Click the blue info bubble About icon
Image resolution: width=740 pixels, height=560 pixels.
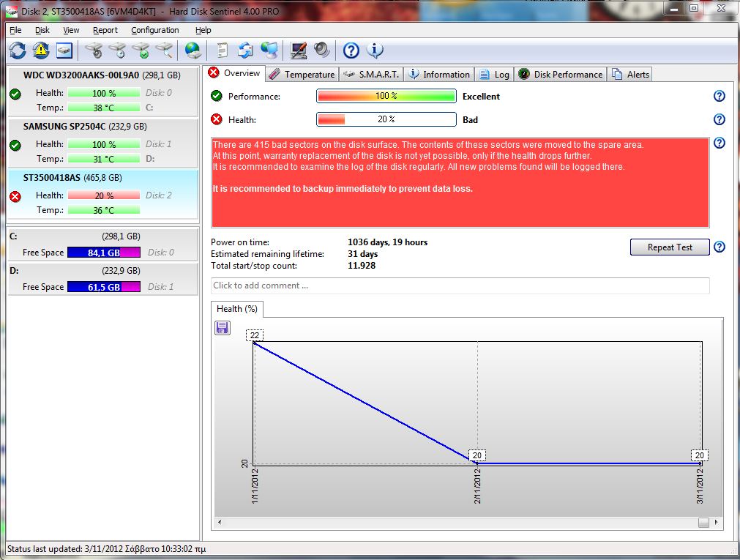pyautogui.click(x=375, y=50)
